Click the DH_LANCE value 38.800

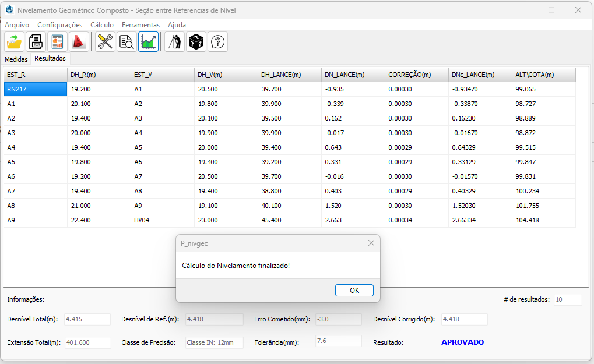(290, 191)
